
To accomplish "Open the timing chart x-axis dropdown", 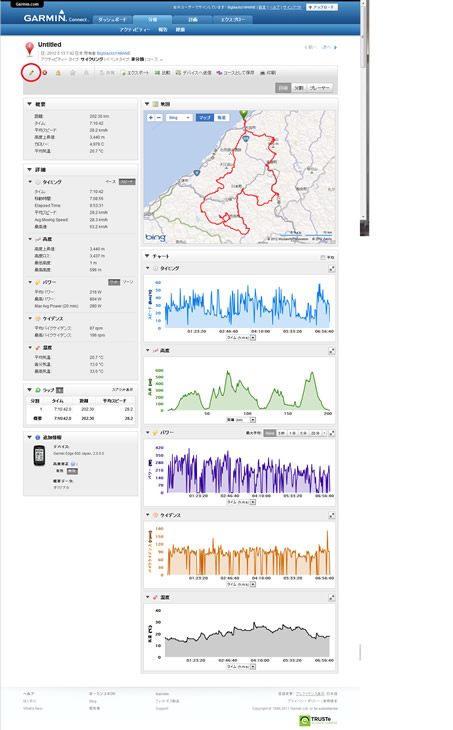I will [x=253, y=338].
